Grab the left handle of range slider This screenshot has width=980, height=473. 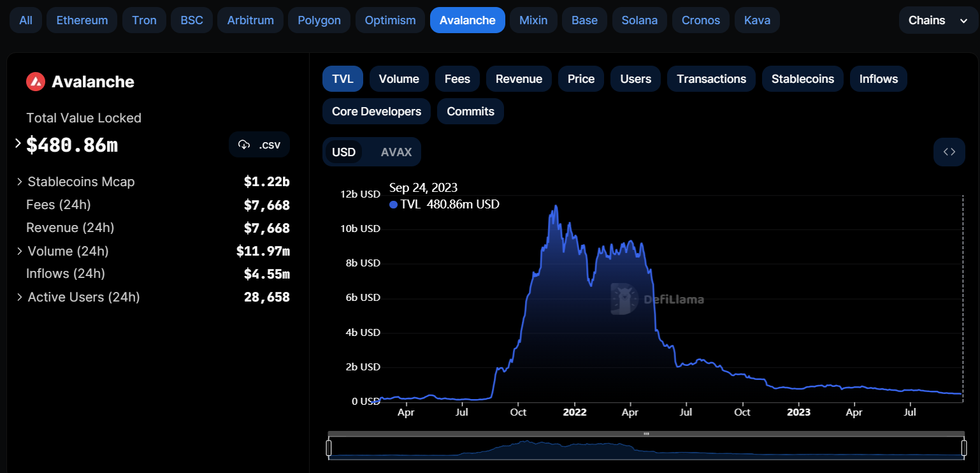pyautogui.click(x=329, y=448)
